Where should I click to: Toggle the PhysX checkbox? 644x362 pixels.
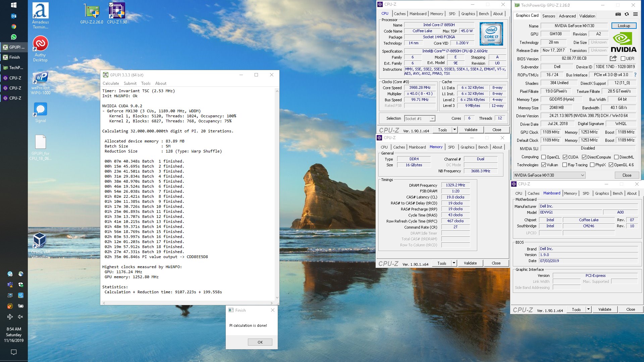click(x=592, y=165)
